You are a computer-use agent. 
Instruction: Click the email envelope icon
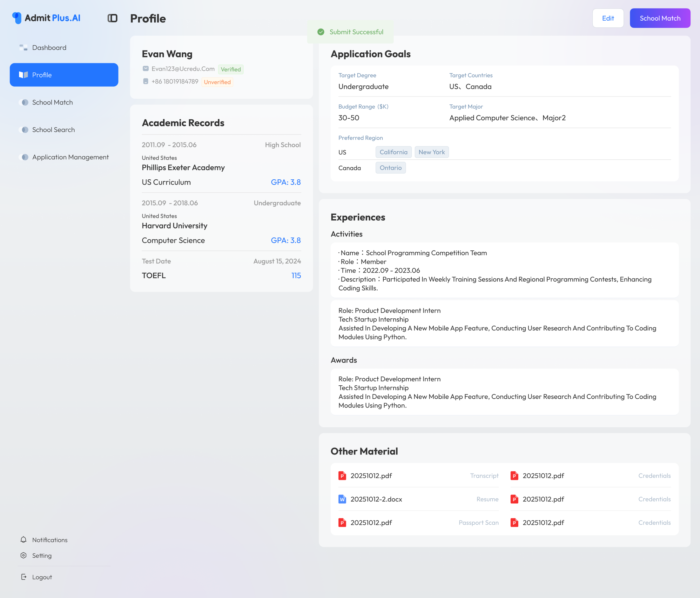click(x=145, y=69)
